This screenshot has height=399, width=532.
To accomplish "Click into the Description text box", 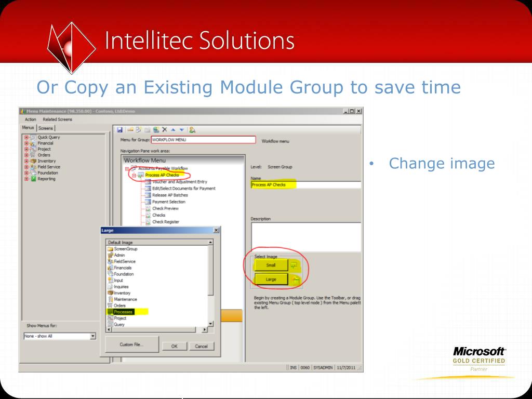I will coord(305,237).
